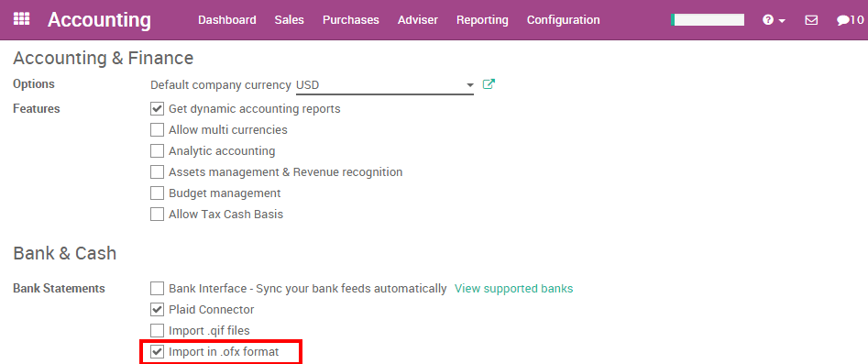Enable Analytic accounting checkbox

pos(158,150)
